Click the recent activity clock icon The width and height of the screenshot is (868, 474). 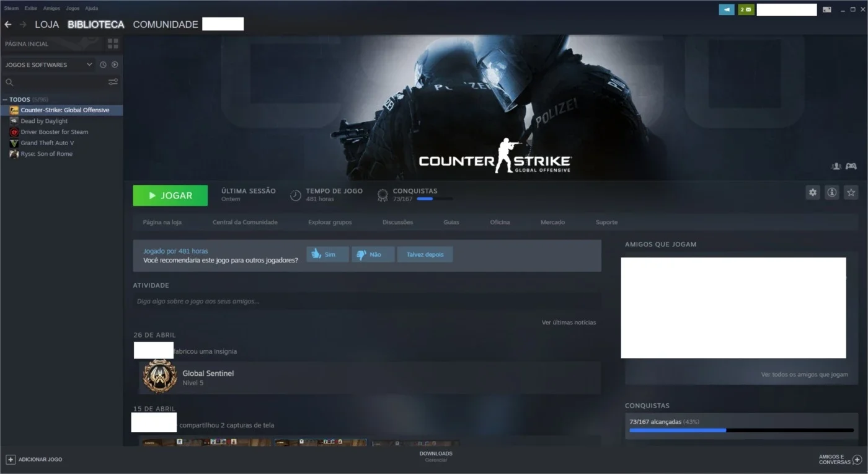(103, 65)
